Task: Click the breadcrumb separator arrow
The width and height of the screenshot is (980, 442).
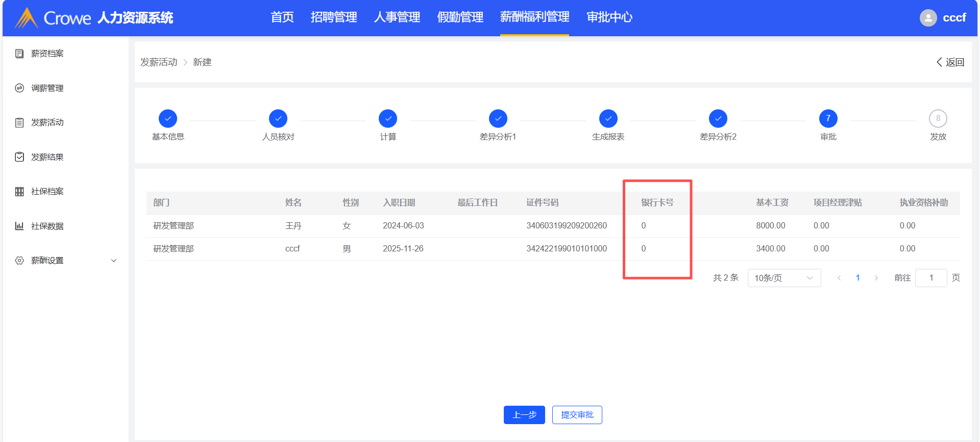Action: (x=185, y=62)
